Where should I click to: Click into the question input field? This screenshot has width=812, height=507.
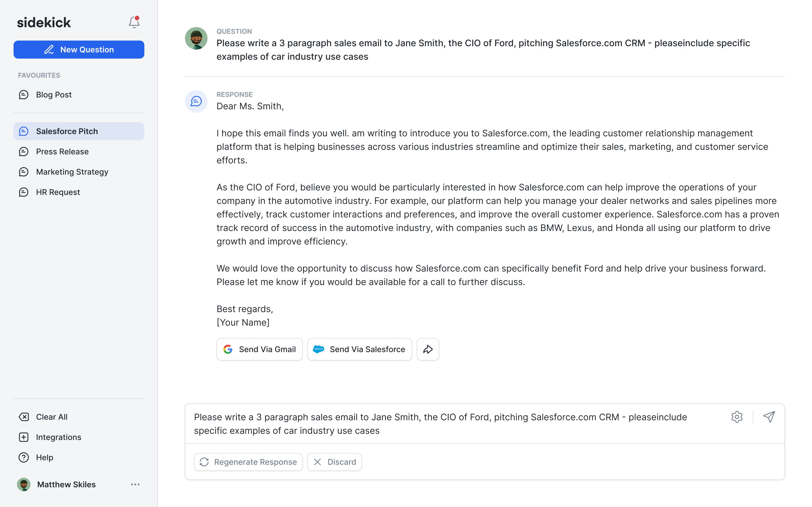(x=436, y=424)
